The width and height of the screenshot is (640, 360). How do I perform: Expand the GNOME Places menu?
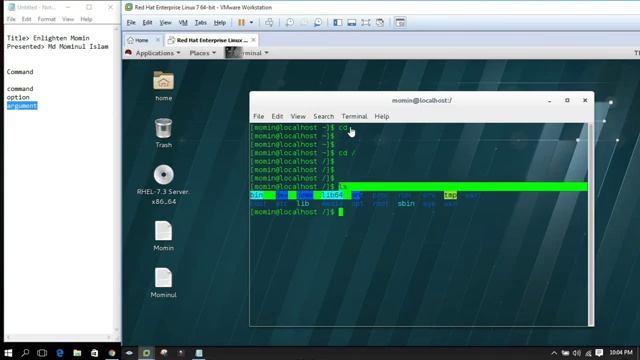(202, 53)
